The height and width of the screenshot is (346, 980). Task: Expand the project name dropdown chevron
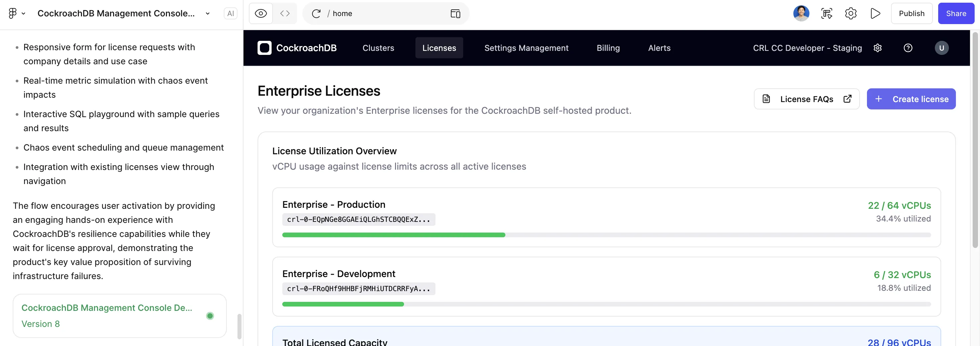208,14
